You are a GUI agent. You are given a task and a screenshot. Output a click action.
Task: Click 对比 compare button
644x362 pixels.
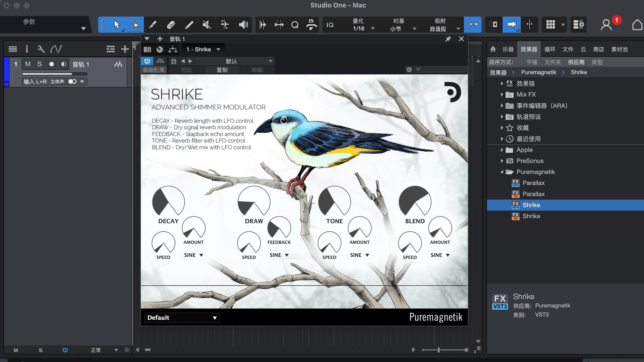pos(186,70)
